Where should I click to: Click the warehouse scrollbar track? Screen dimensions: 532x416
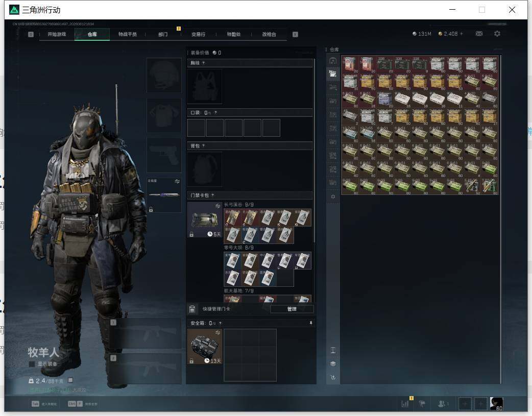coord(501,219)
